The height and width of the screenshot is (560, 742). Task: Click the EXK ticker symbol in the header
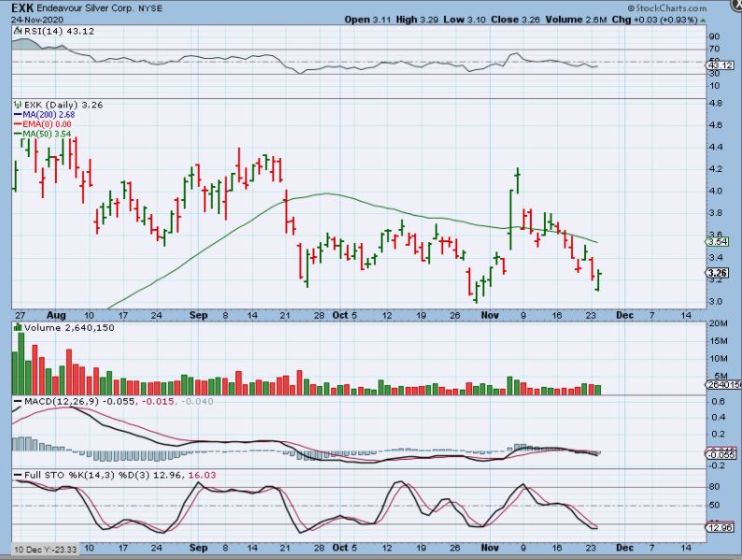(22, 8)
